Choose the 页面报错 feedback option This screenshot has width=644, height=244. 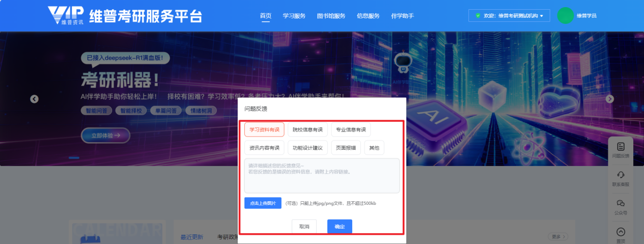pos(346,148)
